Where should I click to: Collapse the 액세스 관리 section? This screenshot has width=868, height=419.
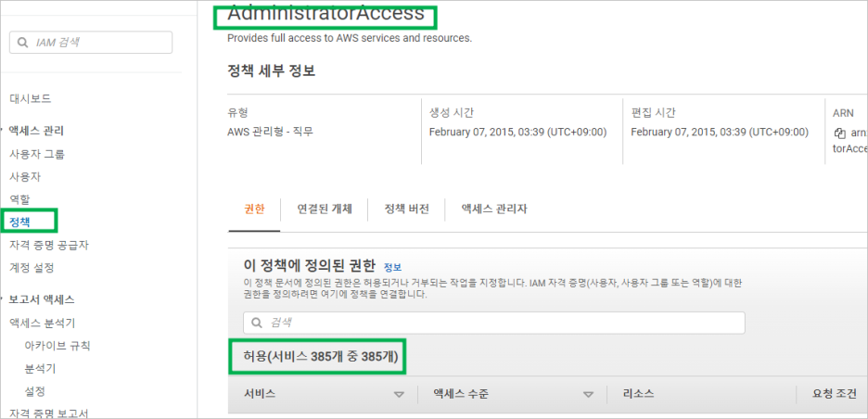pyautogui.click(x=3, y=132)
